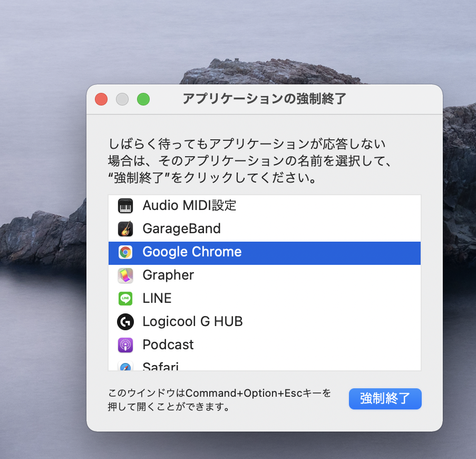Close the force quit window

pos(101,99)
